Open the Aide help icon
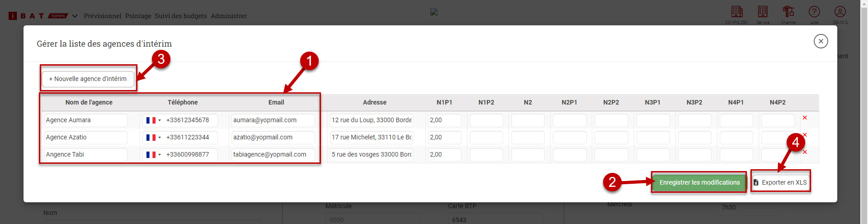Viewport: 868px width, 224px height. (814, 12)
